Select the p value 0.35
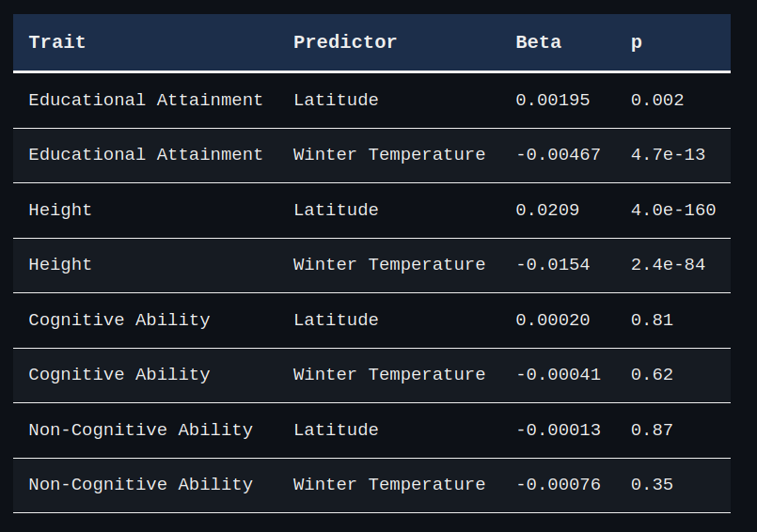 coord(652,485)
